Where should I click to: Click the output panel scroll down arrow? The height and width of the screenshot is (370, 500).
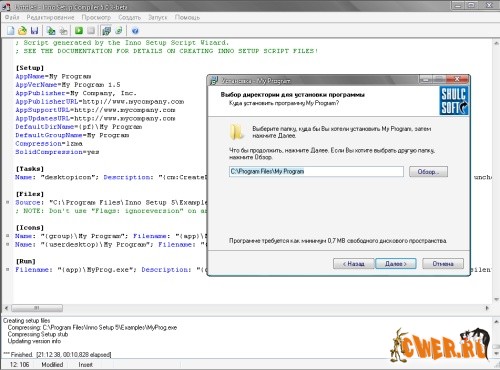coord(496,353)
